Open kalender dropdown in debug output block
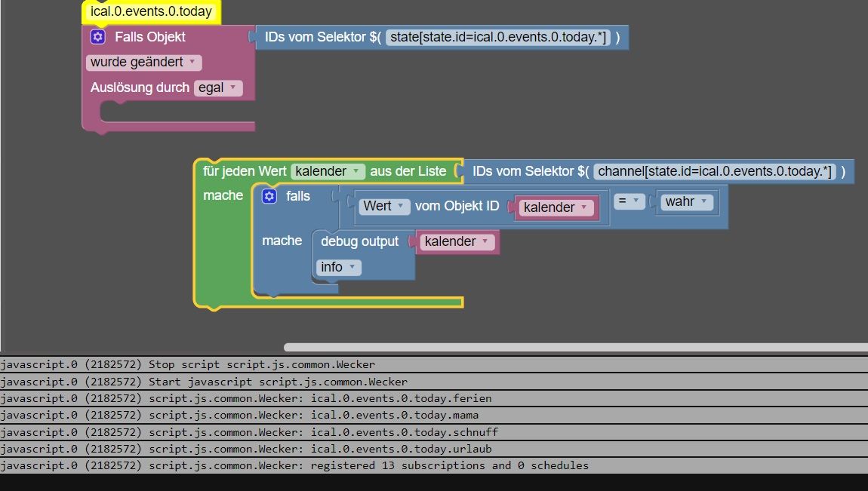The height and width of the screenshot is (491, 868). coord(457,241)
